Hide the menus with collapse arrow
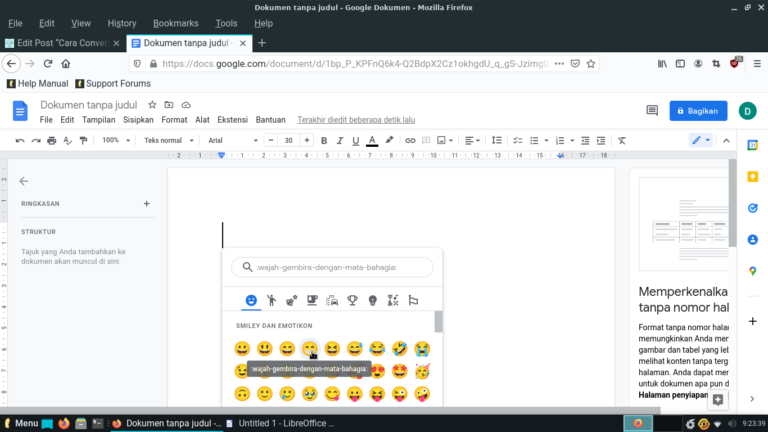 [x=726, y=141]
